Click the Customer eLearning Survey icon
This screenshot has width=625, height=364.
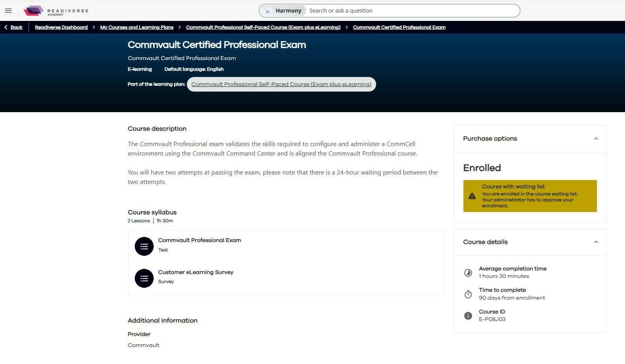point(144,278)
